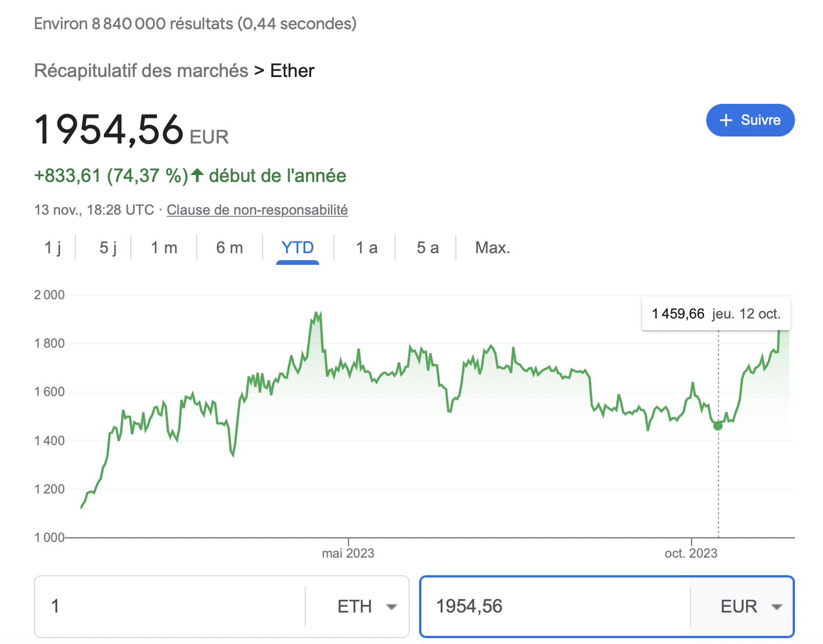Open the ETH currency dropdown
Screen dimensions: 823x644
(367, 607)
